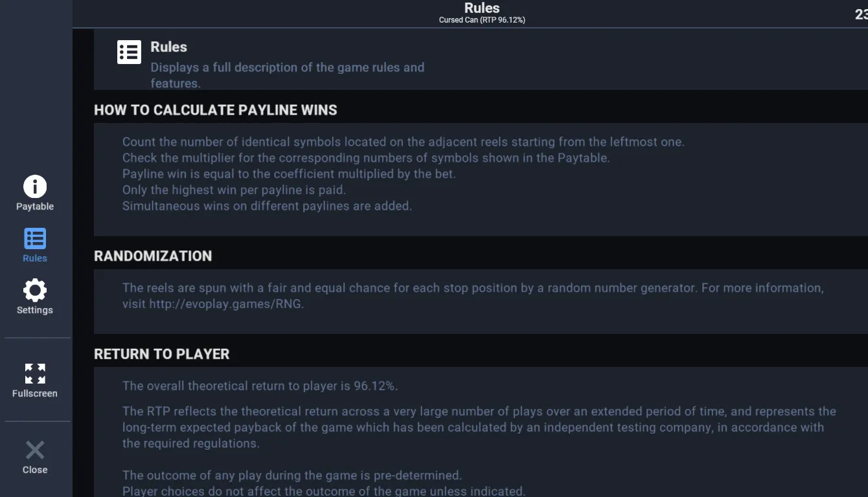868x497 pixels.
Task: Click the Rules list icon beside the heading
Action: pyautogui.click(x=129, y=52)
